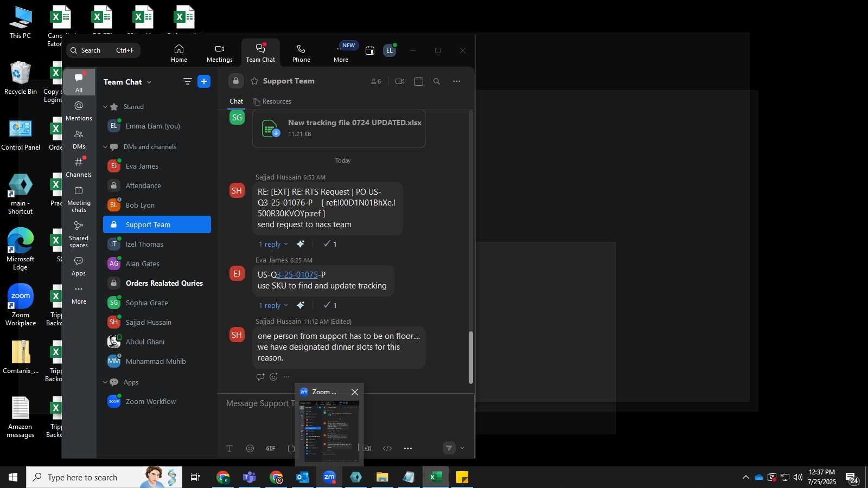Open the US-Q3-25-01075 link
The image size is (868, 488).
(x=297, y=275)
